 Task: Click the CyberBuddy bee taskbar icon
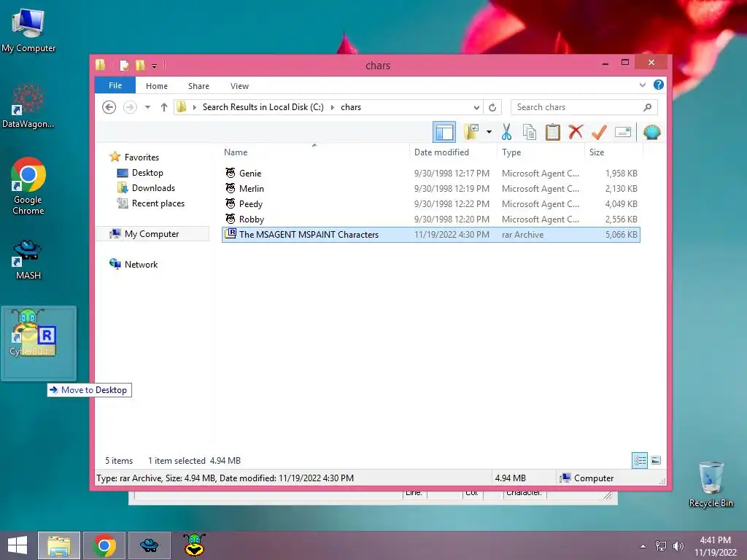tap(194, 545)
